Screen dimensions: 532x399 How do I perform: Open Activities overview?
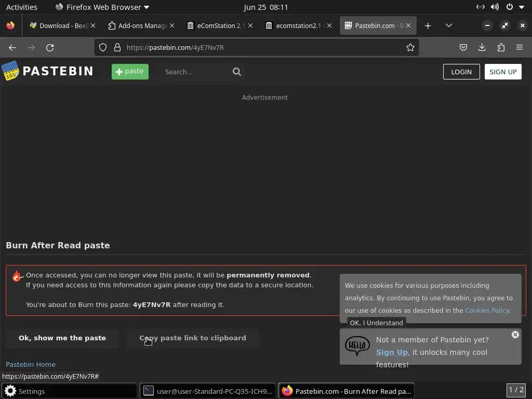22,7
